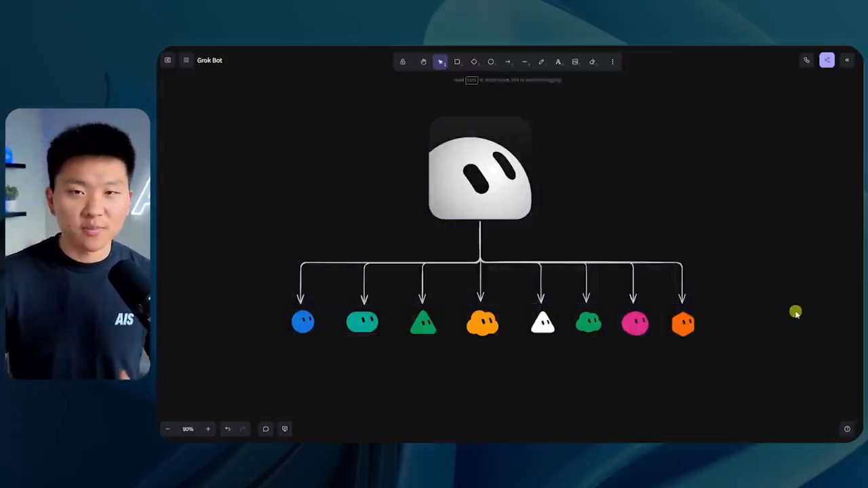Select the green triangle bot
The height and width of the screenshot is (488, 868).
point(423,323)
